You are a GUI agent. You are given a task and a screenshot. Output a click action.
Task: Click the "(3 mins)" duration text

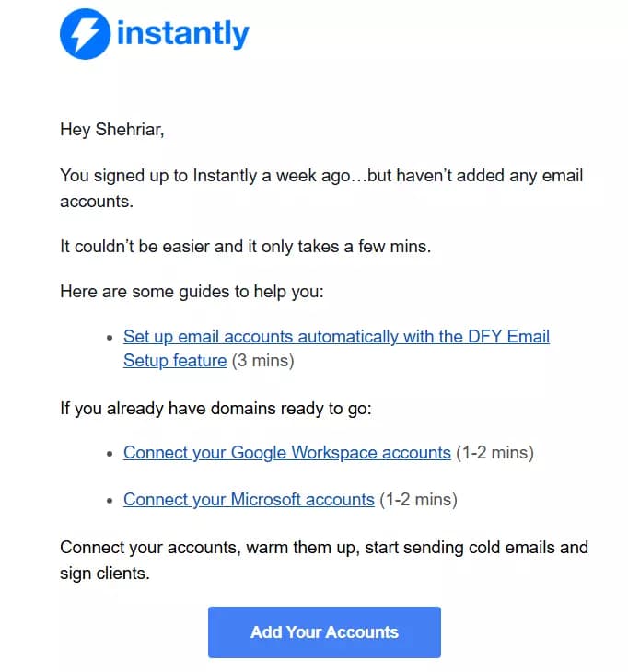tap(262, 361)
